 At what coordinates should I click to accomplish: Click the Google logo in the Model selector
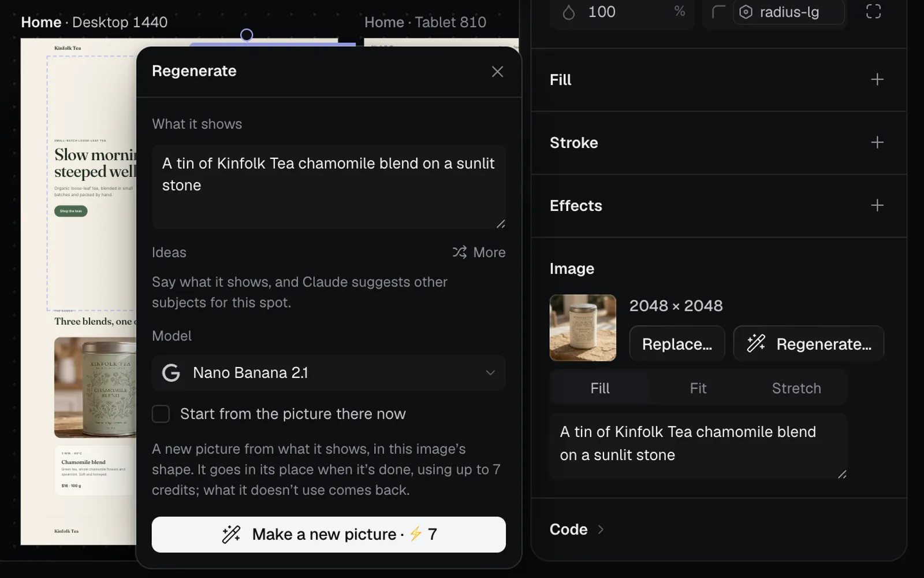pyautogui.click(x=171, y=373)
